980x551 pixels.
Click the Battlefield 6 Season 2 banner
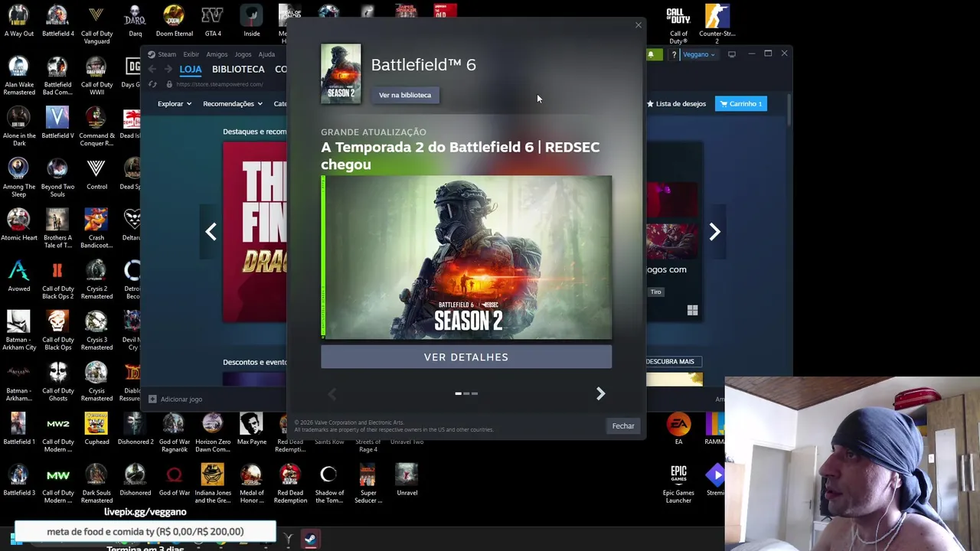pyautogui.click(x=466, y=257)
